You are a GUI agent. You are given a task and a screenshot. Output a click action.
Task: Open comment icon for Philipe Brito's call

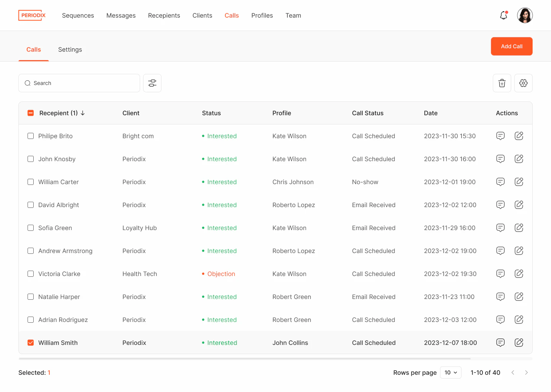500,136
